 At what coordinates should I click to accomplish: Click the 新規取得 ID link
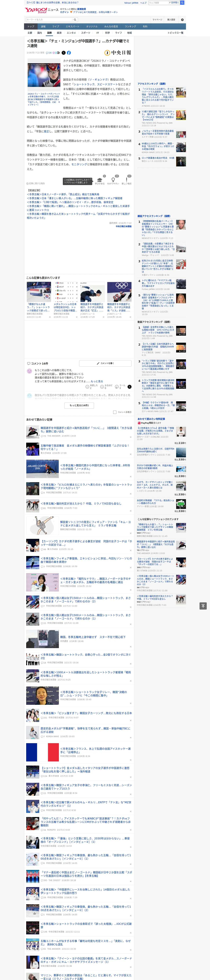coord(82,9)
